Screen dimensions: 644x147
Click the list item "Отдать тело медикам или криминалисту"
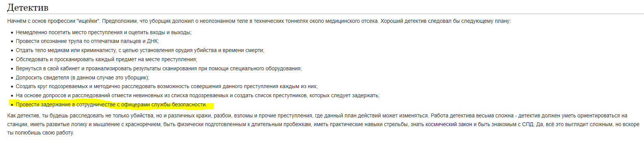point(140,50)
